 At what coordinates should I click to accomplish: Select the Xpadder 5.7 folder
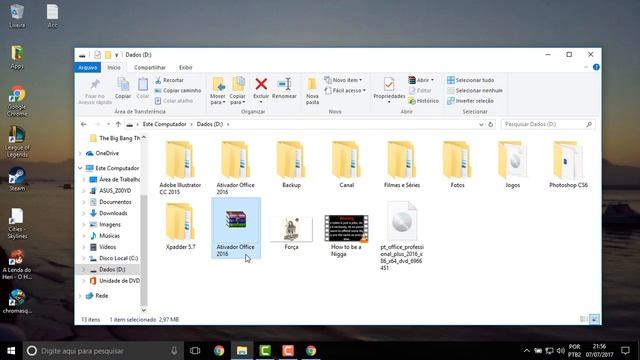(180, 227)
